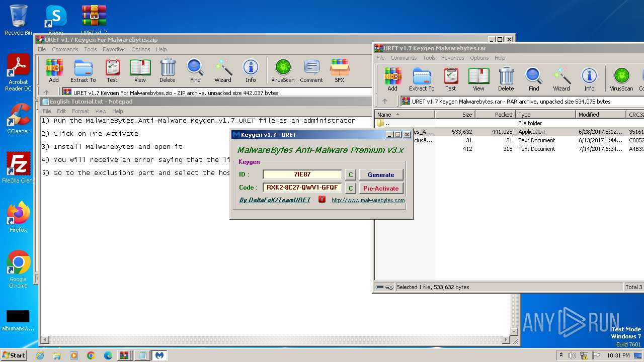Show hidden system tray icons

click(561, 355)
